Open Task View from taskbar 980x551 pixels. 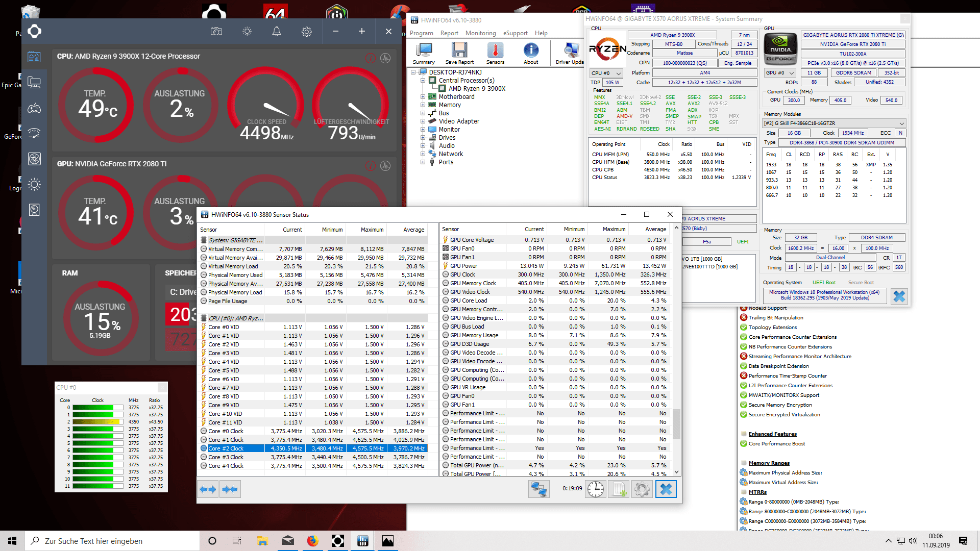(237, 541)
